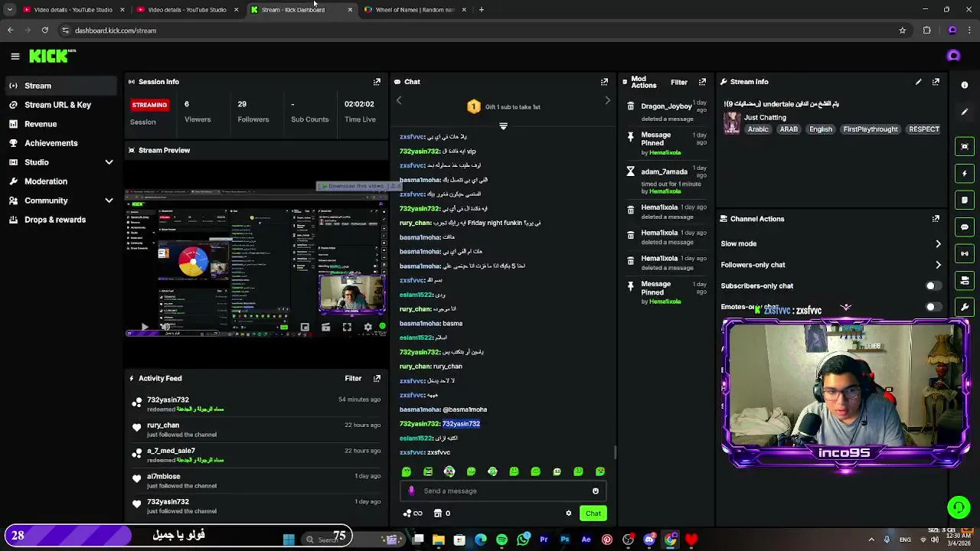
Task: Click the info icon in right sidebar
Action: [x=965, y=85]
